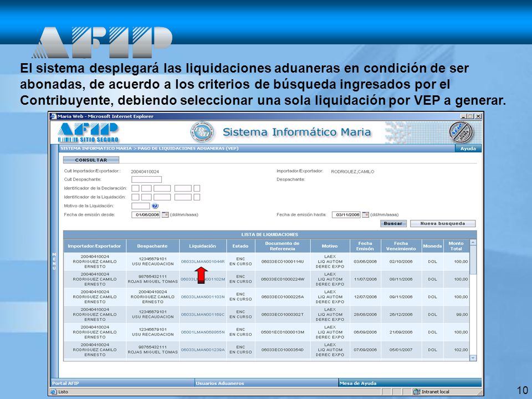Click the Fecha de emisión desde date field

146,215
